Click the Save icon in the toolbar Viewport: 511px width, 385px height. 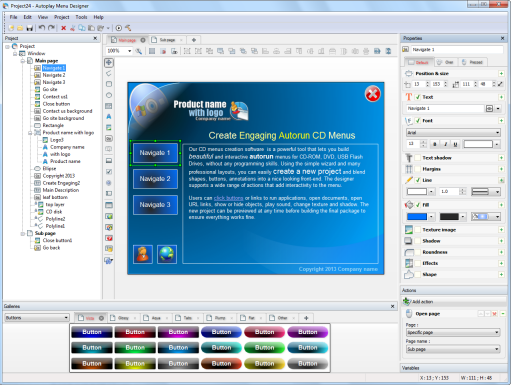[30, 28]
